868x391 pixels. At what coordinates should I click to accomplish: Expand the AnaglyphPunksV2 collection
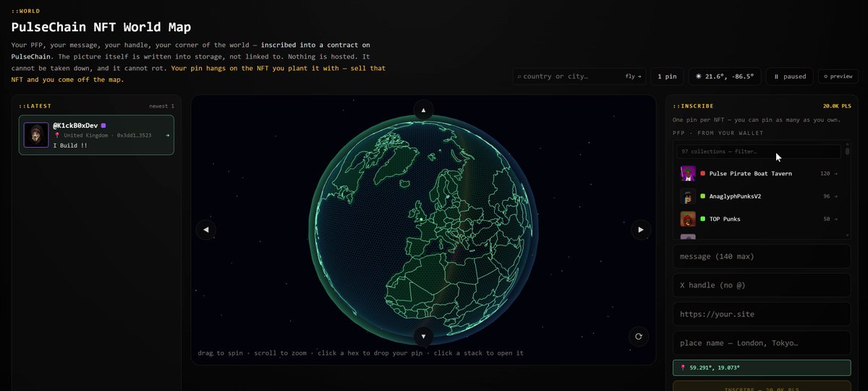click(x=759, y=196)
